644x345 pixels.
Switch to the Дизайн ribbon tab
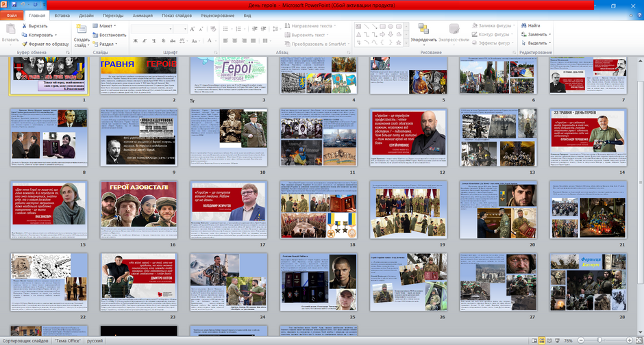point(86,16)
